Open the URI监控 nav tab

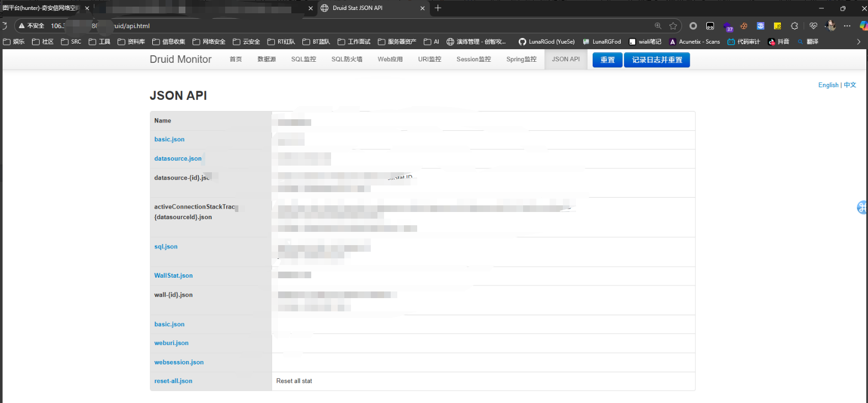(x=429, y=59)
